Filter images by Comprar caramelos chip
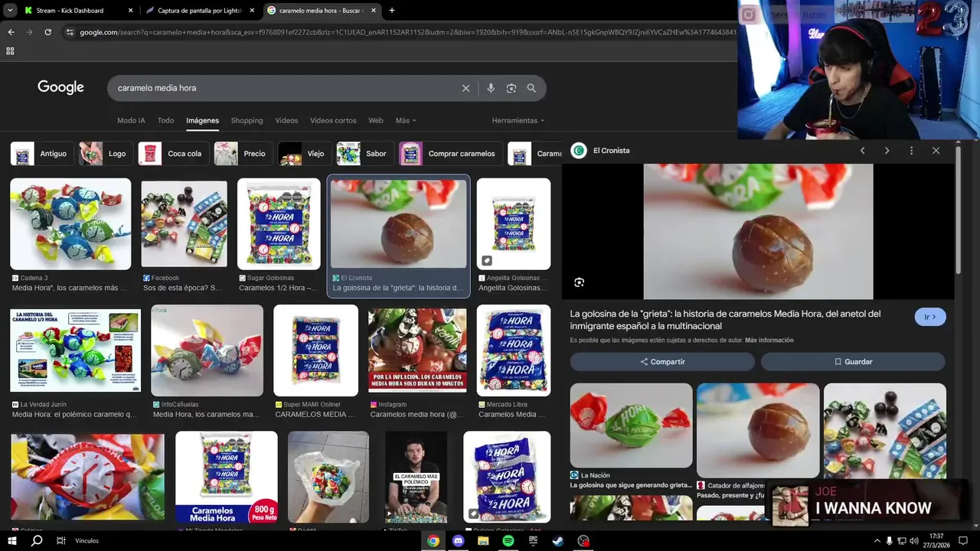This screenshot has width=980, height=551. 450,153
